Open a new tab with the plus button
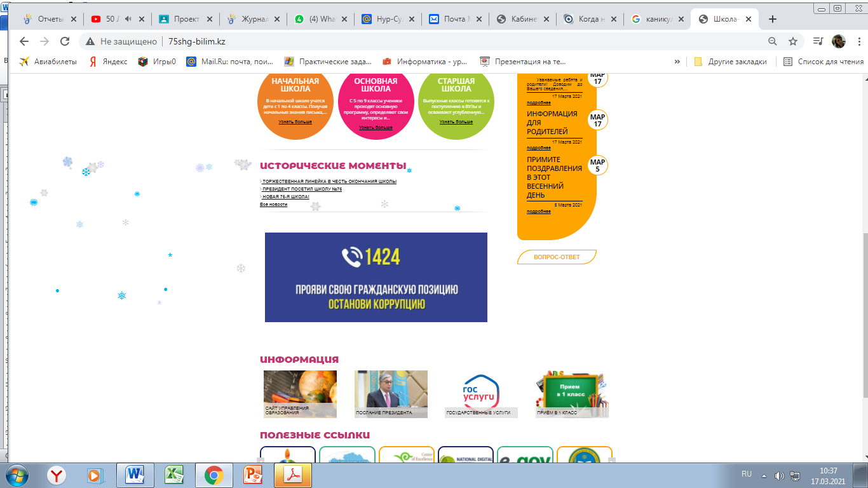Viewport: 868px width, 488px height. [x=773, y=19]
